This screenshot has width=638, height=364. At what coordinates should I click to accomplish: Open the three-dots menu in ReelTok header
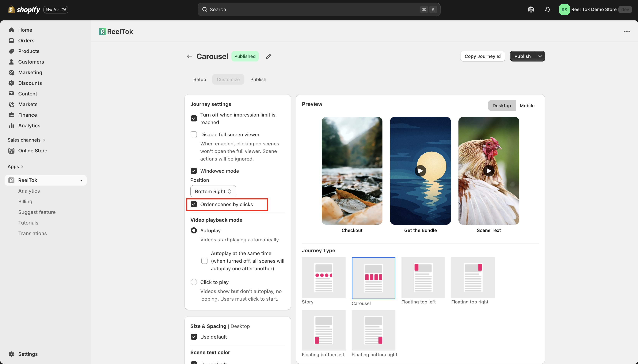627,32
